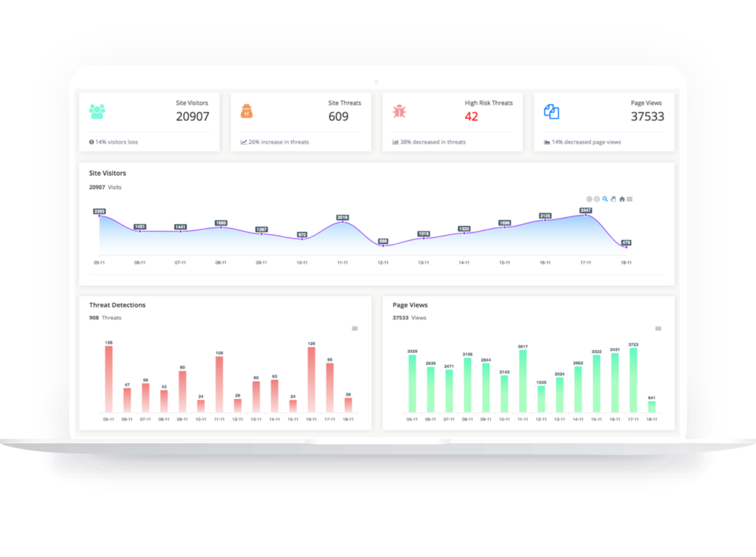756x557 pixels.
Task: Click the chart icon beside decreased page views
Action: [547, 142]
